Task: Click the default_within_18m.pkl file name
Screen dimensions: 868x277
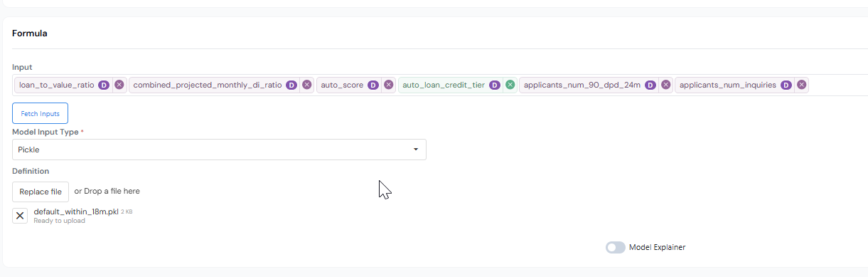Action: coord(76,212)
